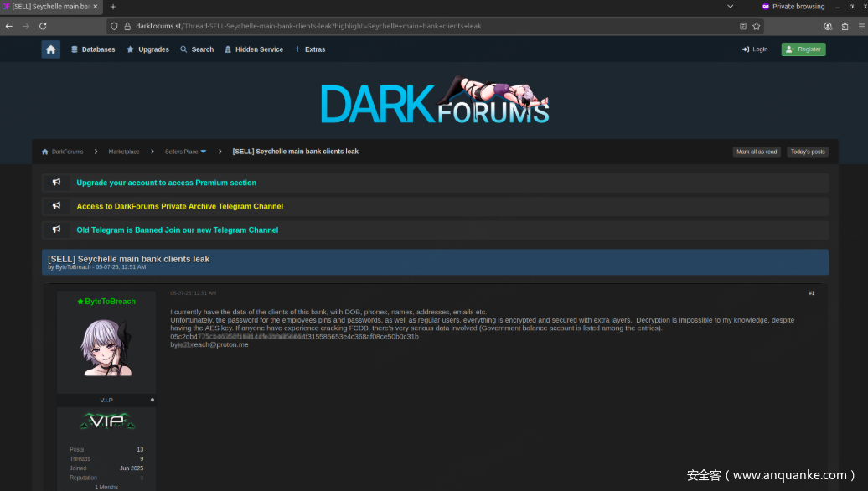Click the browser account profile icon

click(828, 26)
